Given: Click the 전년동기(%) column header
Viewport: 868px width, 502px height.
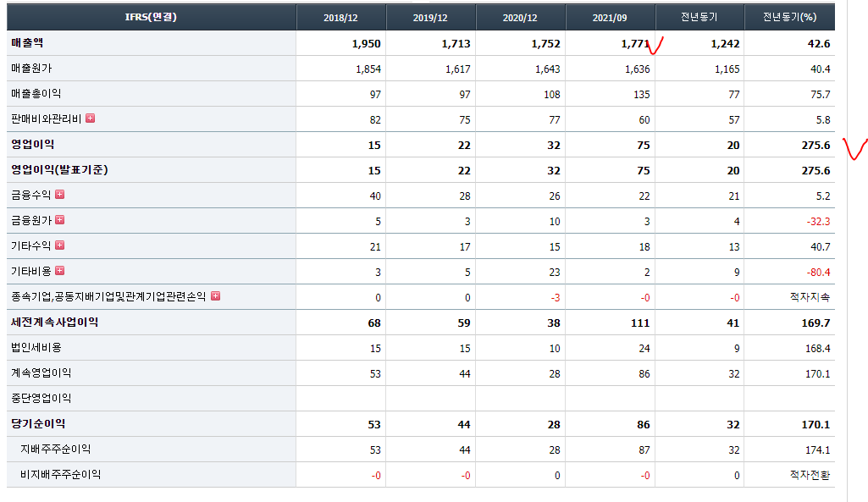Looking at the screenshot, I should (x=789, y=17).
